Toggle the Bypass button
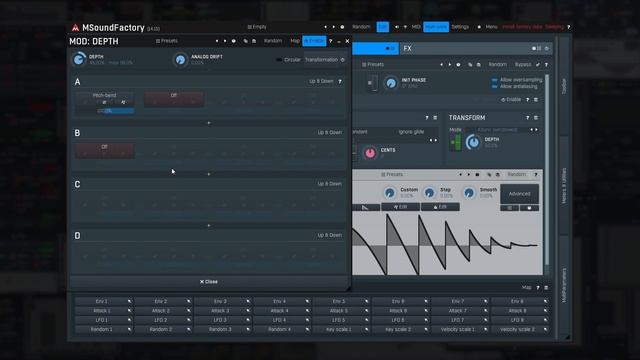 point(523,64)
